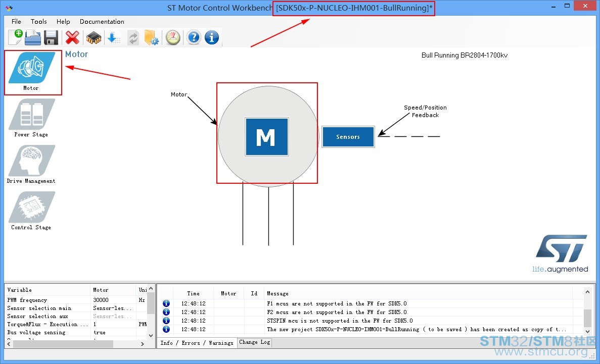The image size is (600, 364).
Task: Open the Help menu
Action: pyautogui.click(x=63, y=21)
